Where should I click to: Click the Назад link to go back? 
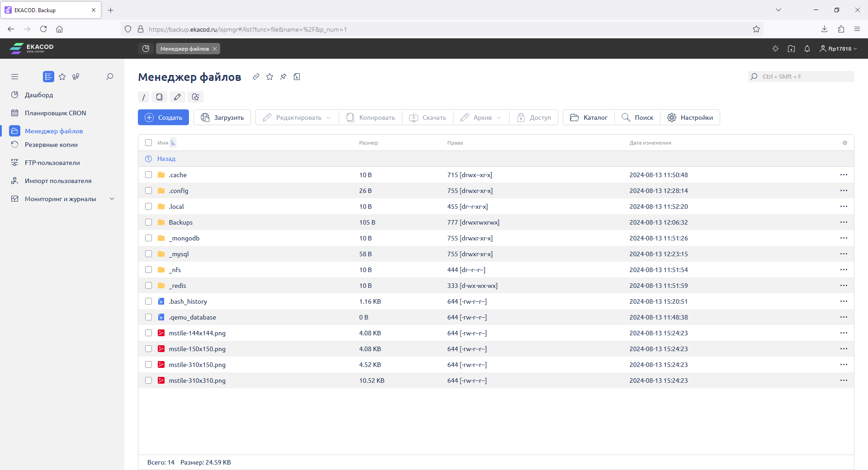166,159
